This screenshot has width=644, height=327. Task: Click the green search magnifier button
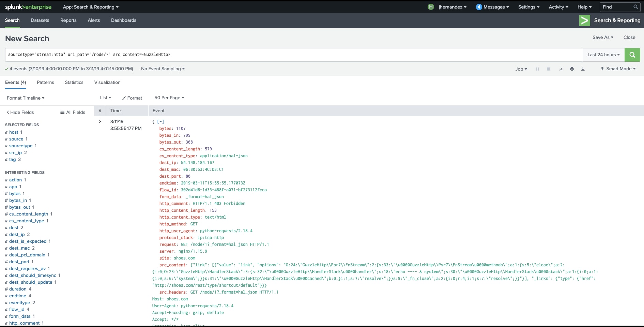[x=632, y=55]
